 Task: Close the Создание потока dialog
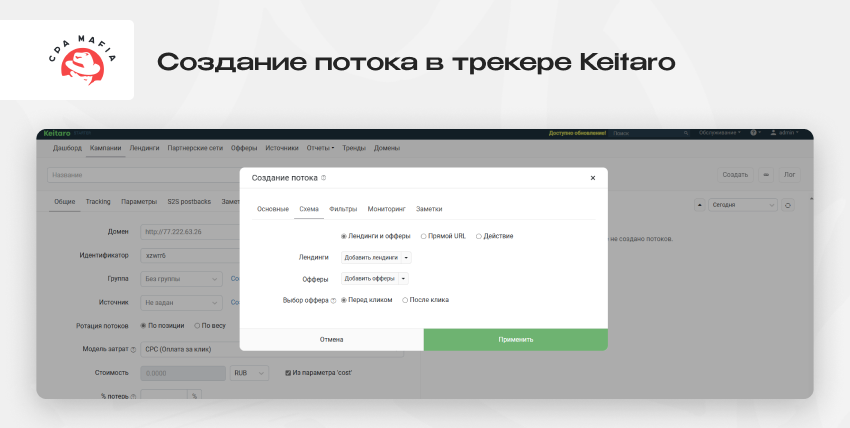593,178
